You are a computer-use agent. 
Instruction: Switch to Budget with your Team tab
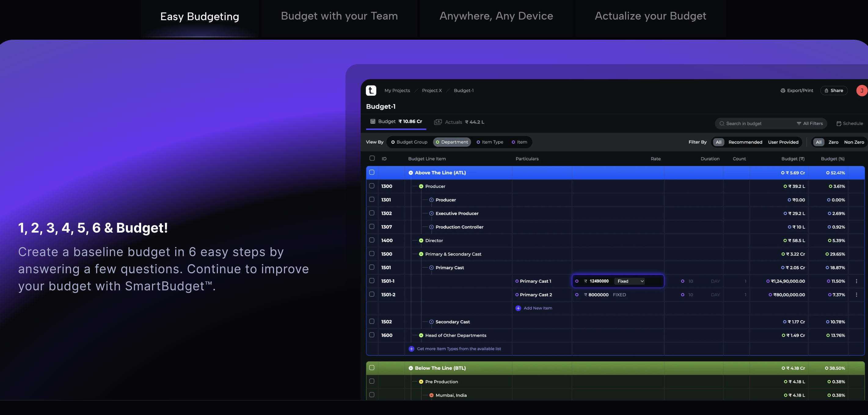(339, 16)
